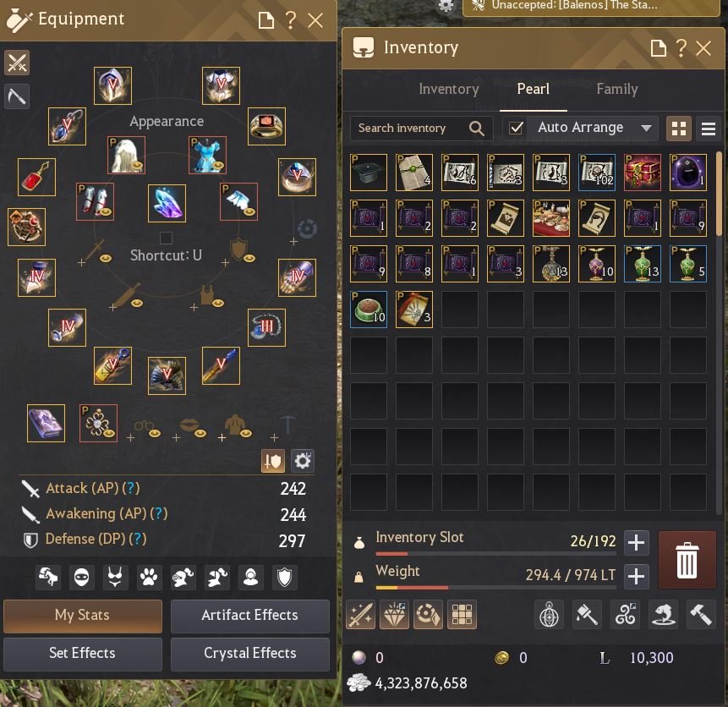Viewport: 728px width, 707px height.
Task: Select the crossed swords combat gear icon
Action: click(x=17, y=63)
